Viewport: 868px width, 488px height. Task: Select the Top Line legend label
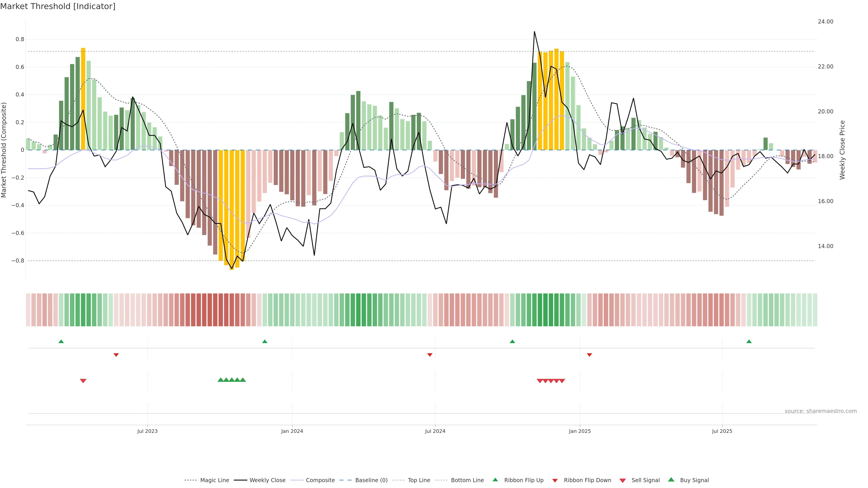tap(419, 480)
